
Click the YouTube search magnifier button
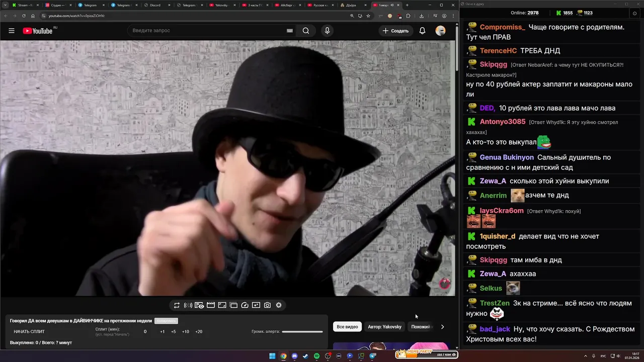[x=305, y=31]
